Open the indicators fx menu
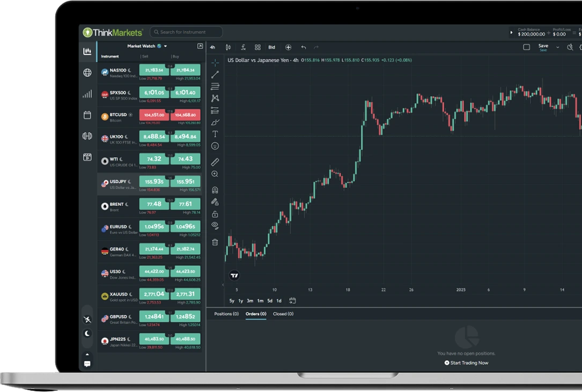Viewport: 582px width, 392px height. 243,47
